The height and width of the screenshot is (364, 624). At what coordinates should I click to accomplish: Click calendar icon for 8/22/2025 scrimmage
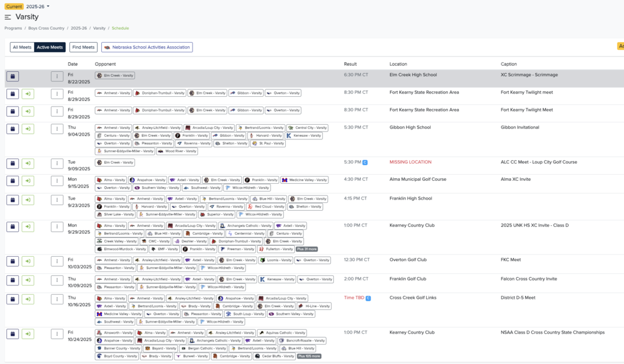click(13, 76)
